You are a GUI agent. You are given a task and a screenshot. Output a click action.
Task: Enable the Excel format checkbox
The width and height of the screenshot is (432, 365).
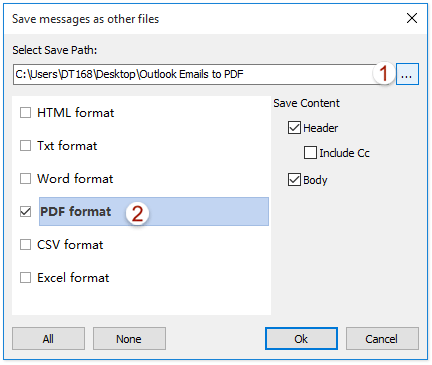[x=25, y=278]
